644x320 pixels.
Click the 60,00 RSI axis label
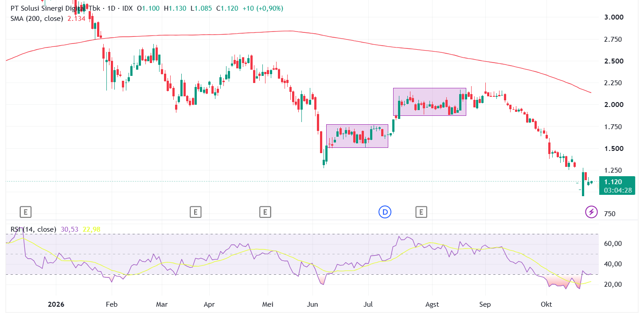coord(614,244)
